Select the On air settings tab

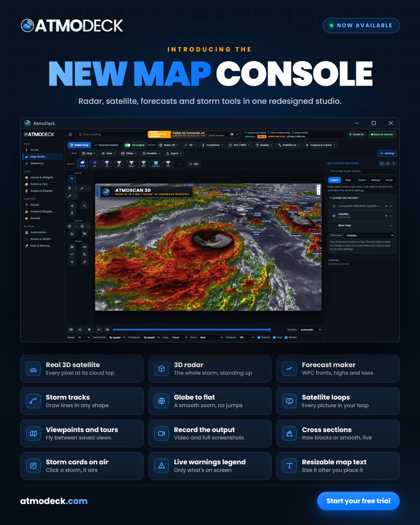tap(389, 180)
